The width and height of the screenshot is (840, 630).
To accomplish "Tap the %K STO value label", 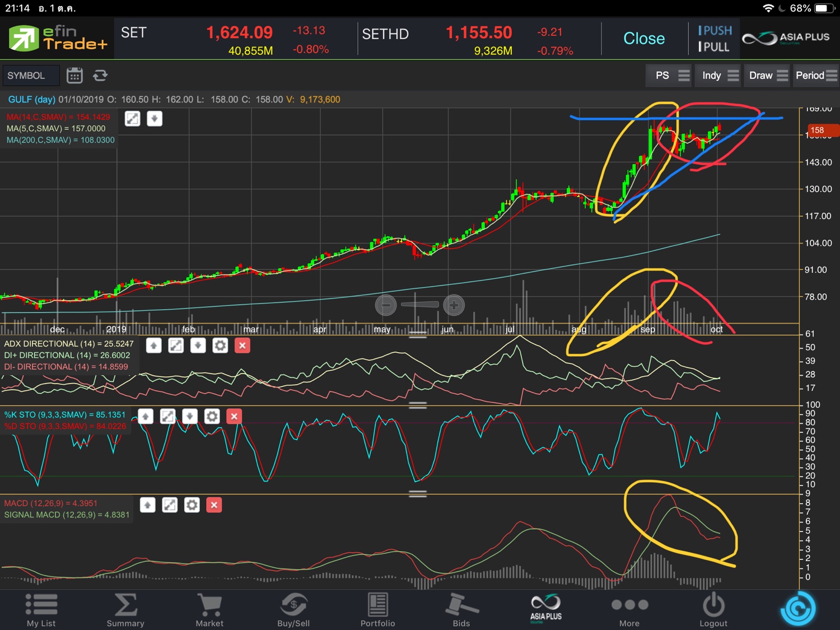I will 65,415.
